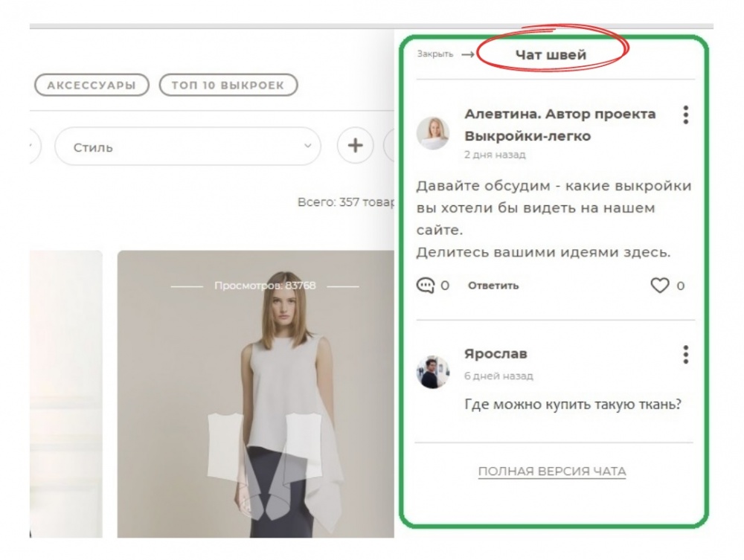The width and height of the screenshot is (744, 560).
Task: Select the Аксессуары category tab
Action: click(x=92, y=86)
